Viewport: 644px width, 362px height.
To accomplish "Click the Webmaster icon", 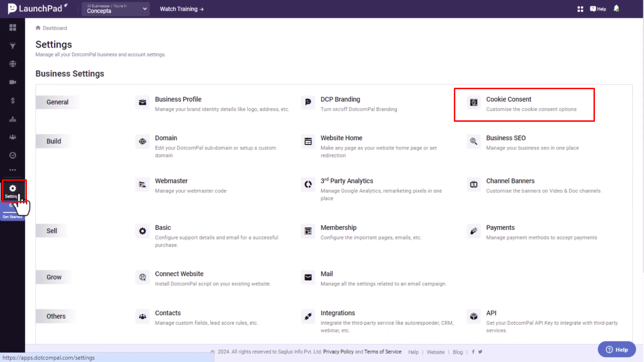I will pyautogui.click(x=142, y=184).
